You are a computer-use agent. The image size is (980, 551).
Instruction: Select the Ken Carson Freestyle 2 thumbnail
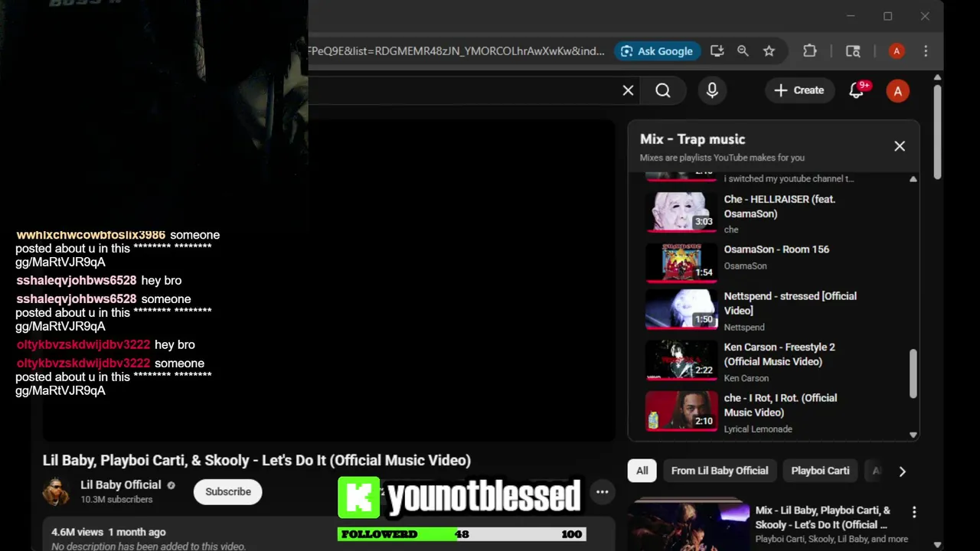point(681,360)
